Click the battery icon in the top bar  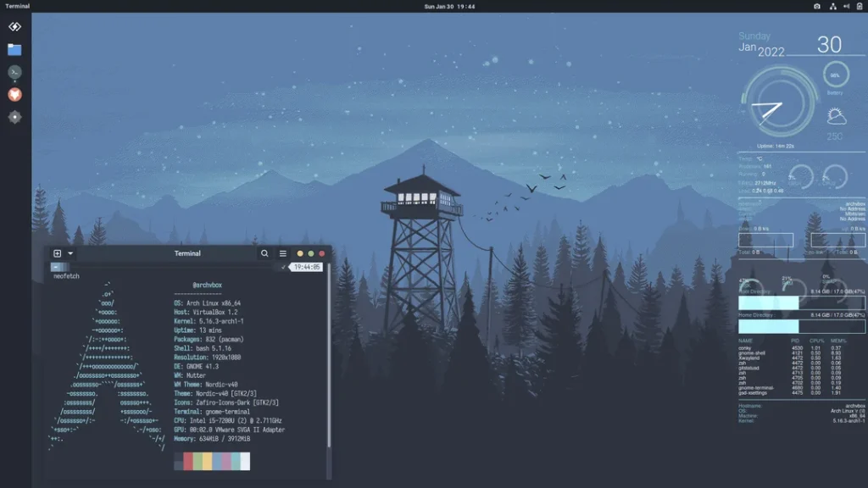pyautogui.click(x=859, y=7)
